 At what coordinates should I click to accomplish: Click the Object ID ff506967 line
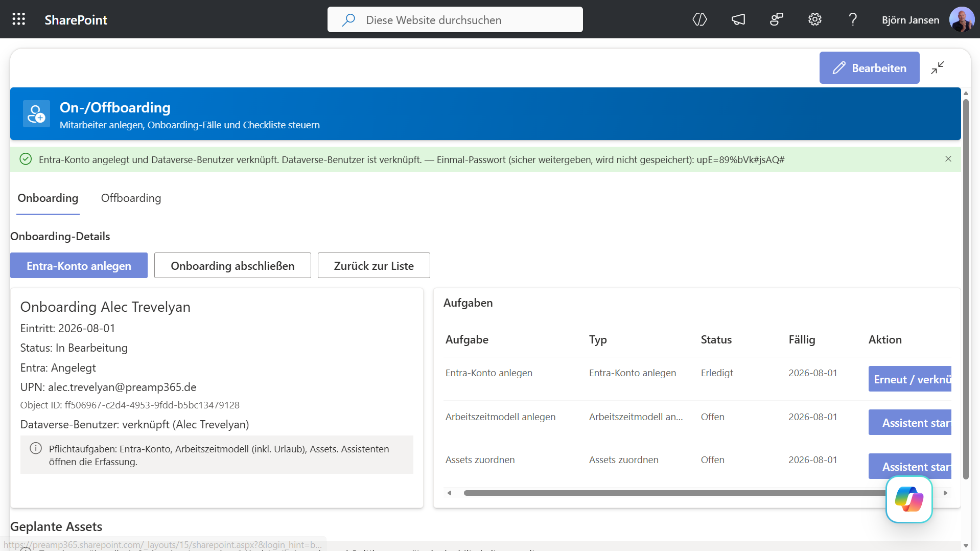pos(130,405)
